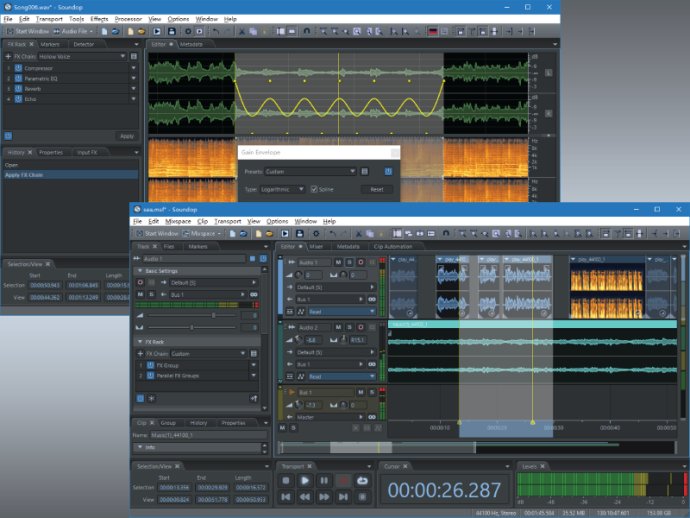The height and width of the screenshot is (518, 690).
Task: Expand the Compressor effect dropdown arrow
Action: 133,68
